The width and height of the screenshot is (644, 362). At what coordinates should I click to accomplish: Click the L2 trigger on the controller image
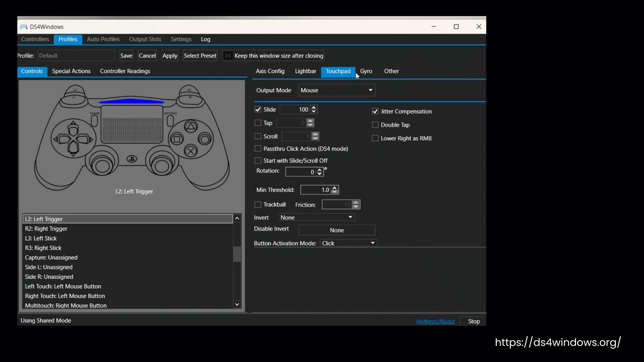pos(75,90)
